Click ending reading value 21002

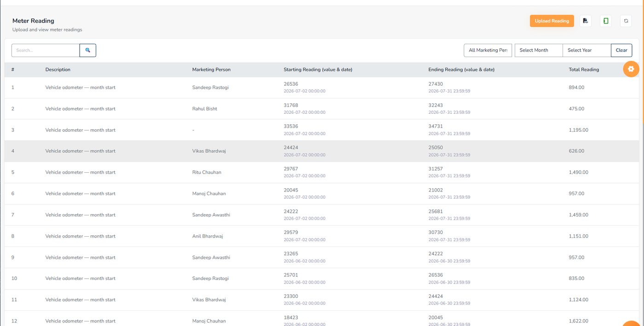point(436,190)
